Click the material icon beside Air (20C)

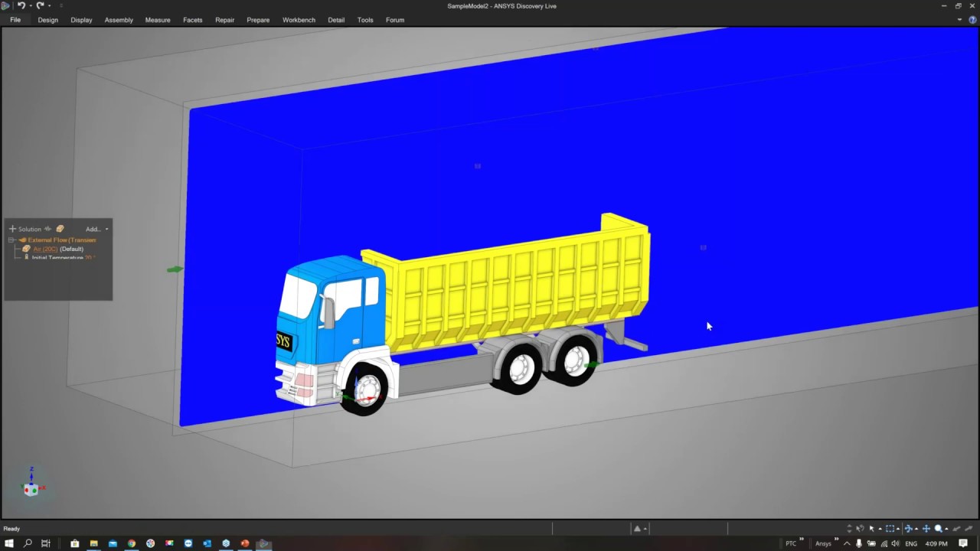26,249
